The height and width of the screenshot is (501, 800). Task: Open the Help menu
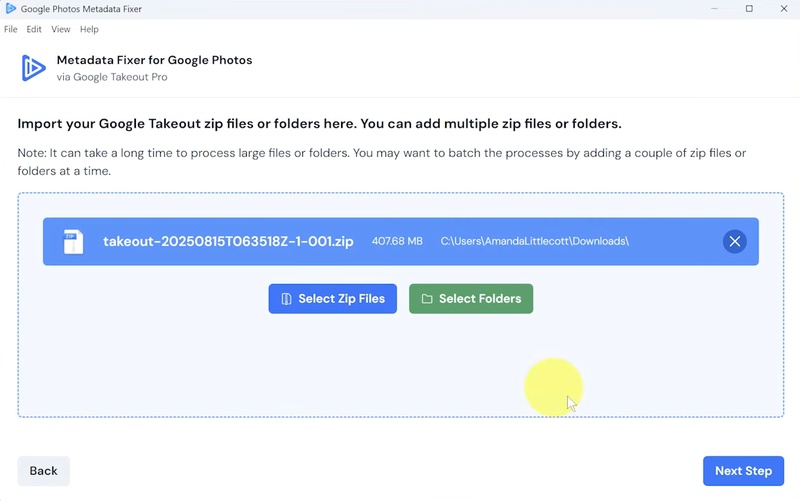[x=89, y=29]
